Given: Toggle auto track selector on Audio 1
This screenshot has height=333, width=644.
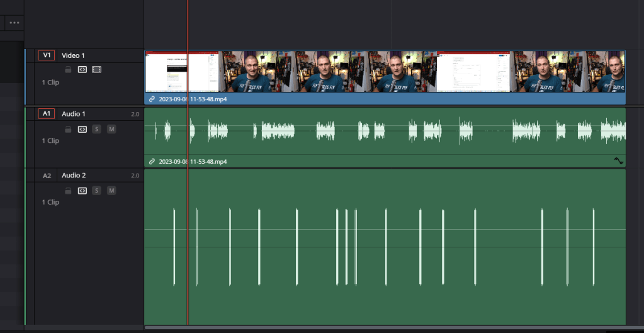Looking at the screenshot, I should (x=82, y=129).
